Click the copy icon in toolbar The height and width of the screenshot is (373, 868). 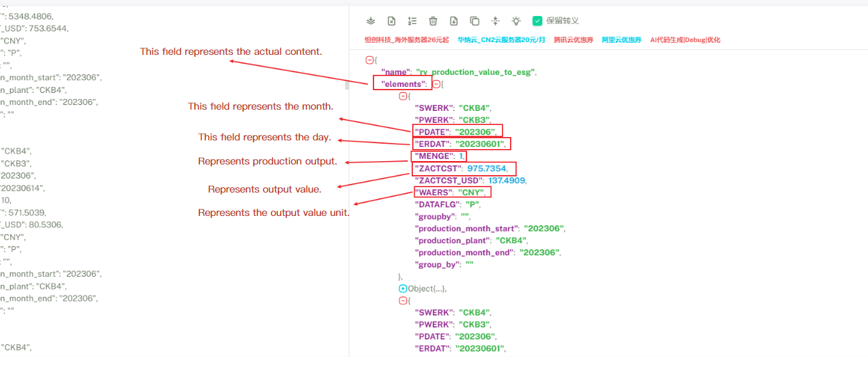[474, 21]
